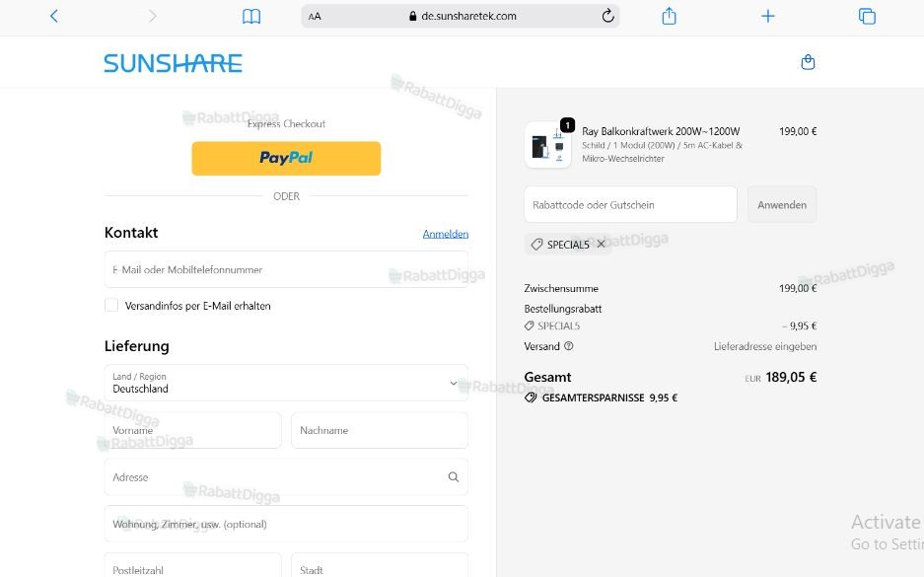Click the SUNSHARE logo
Screen dimensions: 924x577
click(x=174, y=63)
